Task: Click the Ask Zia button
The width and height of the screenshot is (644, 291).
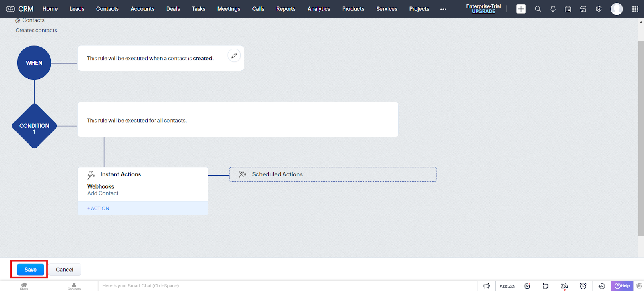Action: click(507, 286)
